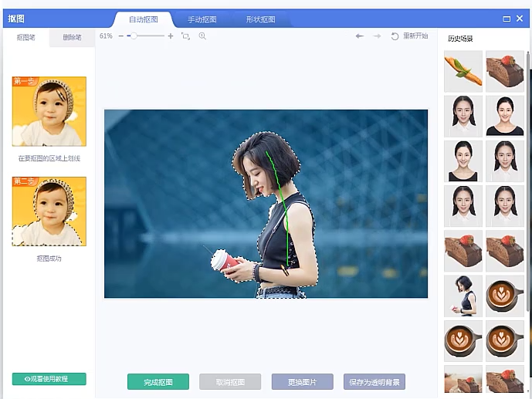Click the redo arrow icon
This screenshot has width=532, height=399.
coord(377,36)
